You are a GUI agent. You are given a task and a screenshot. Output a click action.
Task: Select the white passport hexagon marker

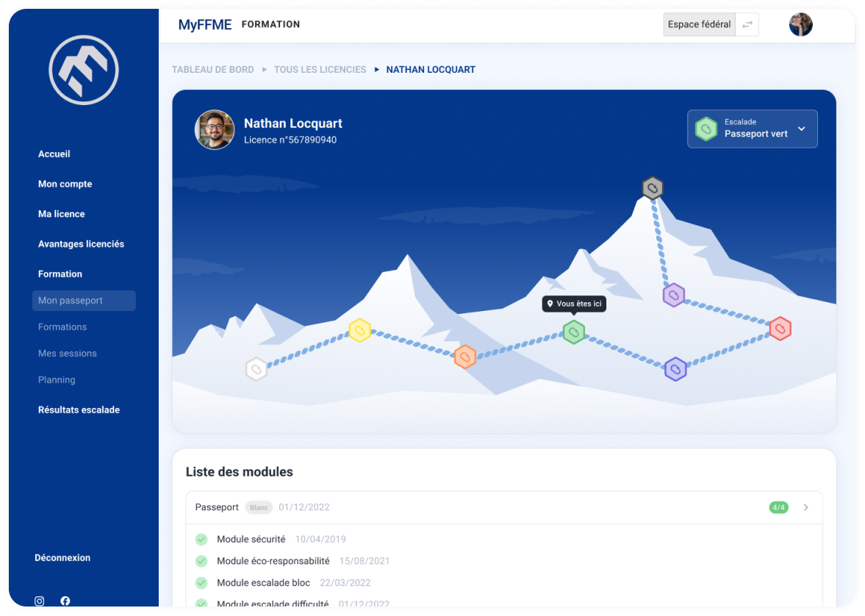pos(256,369)
